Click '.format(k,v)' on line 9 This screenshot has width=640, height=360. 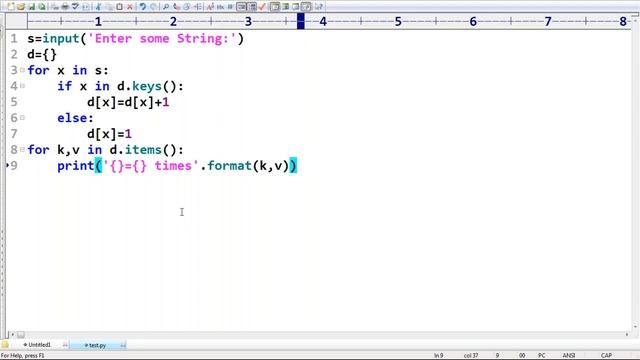[244, 166]
